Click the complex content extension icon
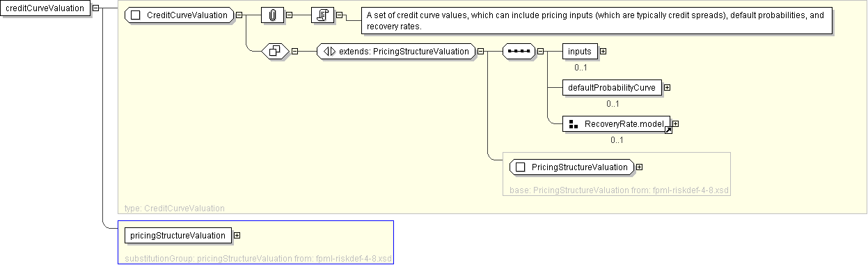 275,51
